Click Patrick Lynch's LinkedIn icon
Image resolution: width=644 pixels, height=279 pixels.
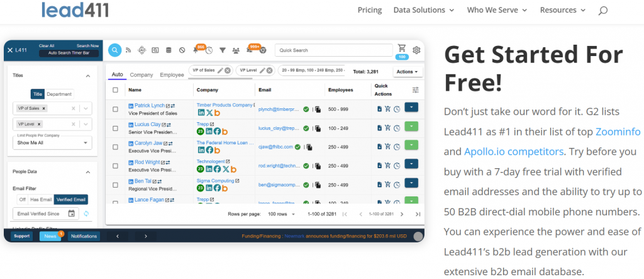131,106
